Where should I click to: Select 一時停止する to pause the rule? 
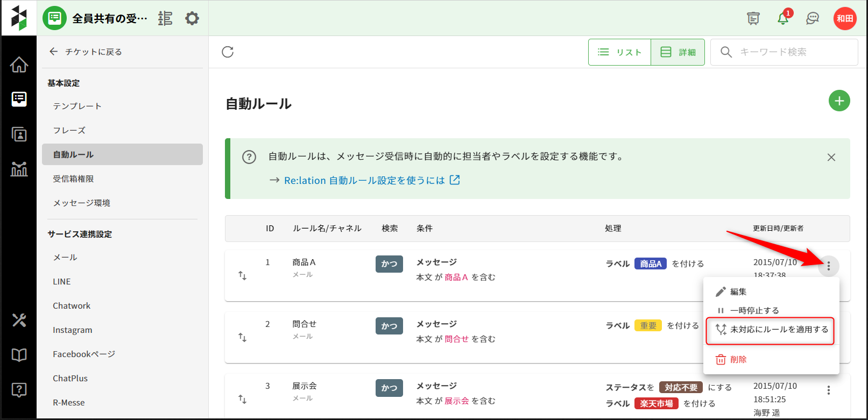click(754, 310)
